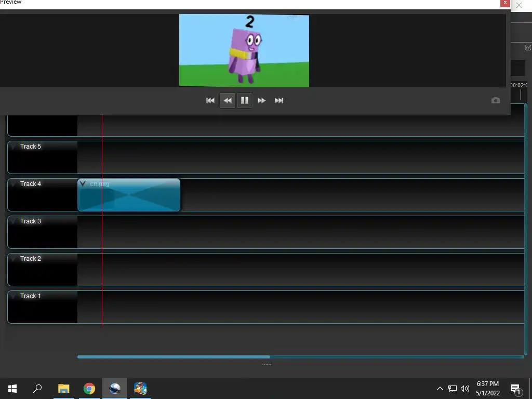This screenshot has width=532, height=399.
Task: Open the colorful app icon beside video editor
Action: pos(140,389)
